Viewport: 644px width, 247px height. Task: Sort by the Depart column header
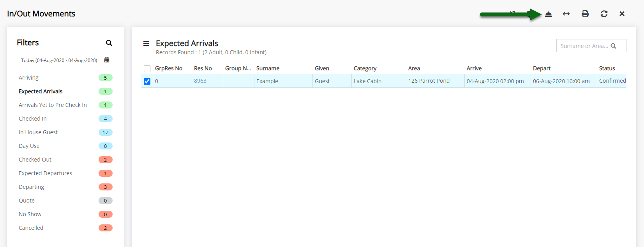coord(542,68)
